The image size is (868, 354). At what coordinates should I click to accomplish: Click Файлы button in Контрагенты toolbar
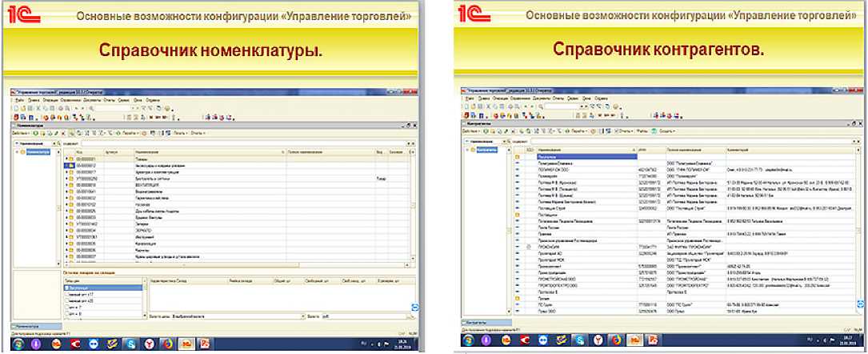pyautogui.click(x=642, y=131)
